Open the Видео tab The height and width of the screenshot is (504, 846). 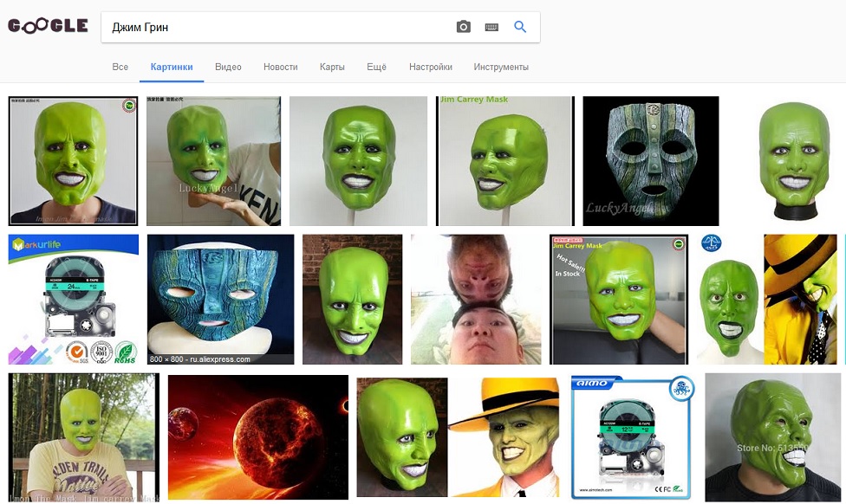click(x=228, y=67)
